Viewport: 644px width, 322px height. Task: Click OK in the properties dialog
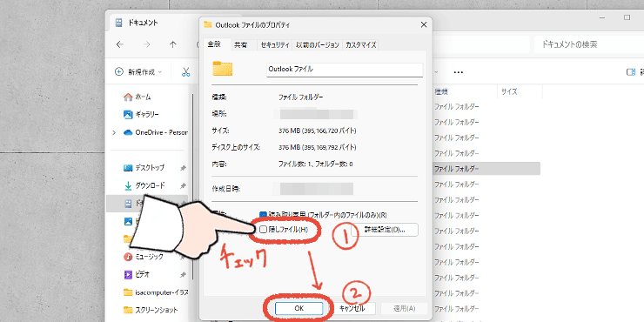(299, 308)
